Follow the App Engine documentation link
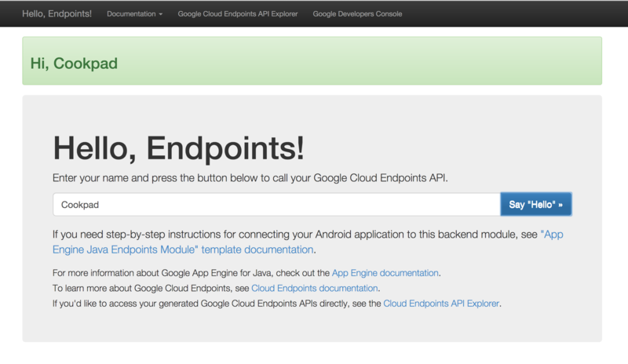 coord(385,273)
